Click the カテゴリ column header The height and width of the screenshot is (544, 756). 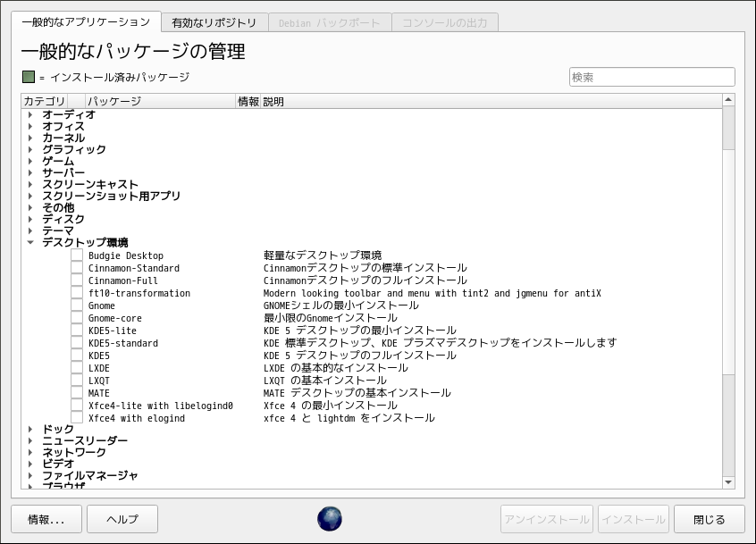44,101
